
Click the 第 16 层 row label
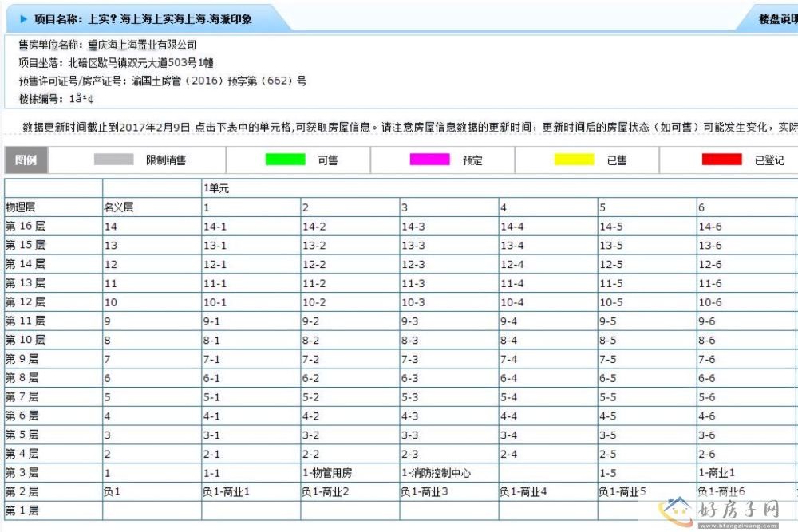pyautogui.click(x=53, y=227)
